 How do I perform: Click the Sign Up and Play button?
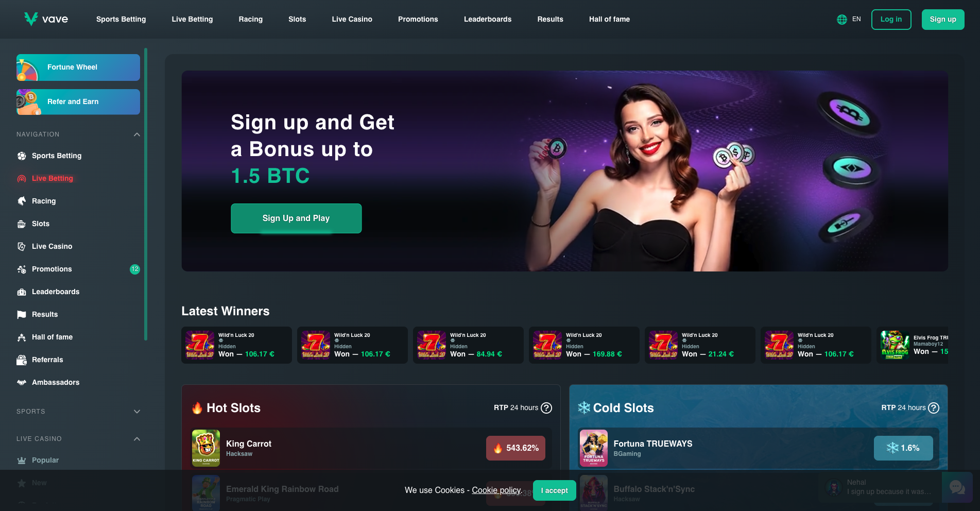tap(296, 218)
